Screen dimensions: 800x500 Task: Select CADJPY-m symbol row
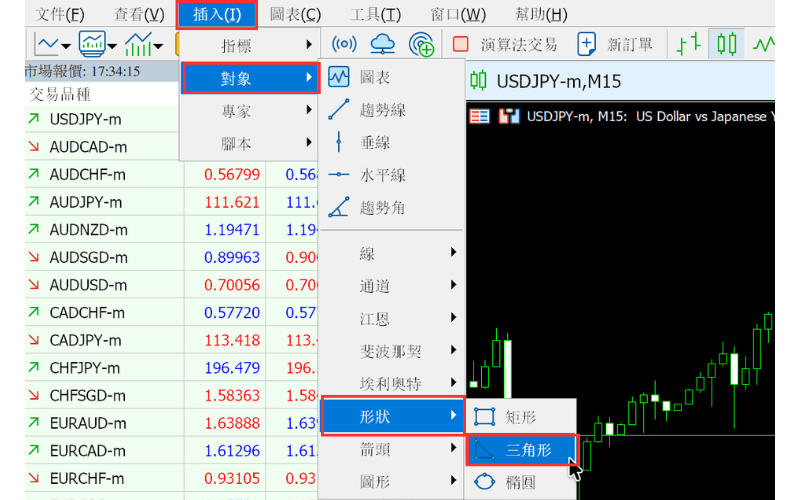pos(105,340)
